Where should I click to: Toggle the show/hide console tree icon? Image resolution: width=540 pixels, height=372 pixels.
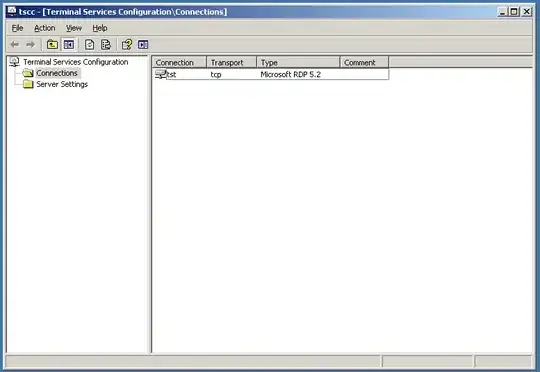(69, 44)
